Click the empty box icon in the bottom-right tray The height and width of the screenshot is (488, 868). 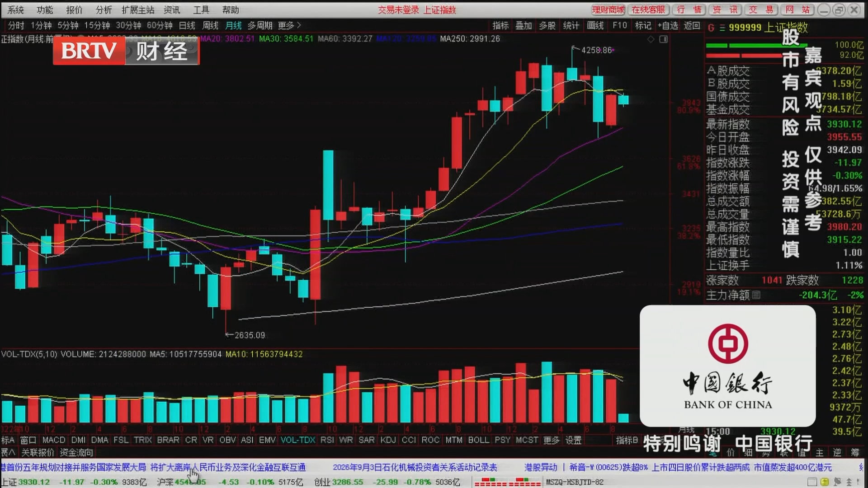point(812,482)
